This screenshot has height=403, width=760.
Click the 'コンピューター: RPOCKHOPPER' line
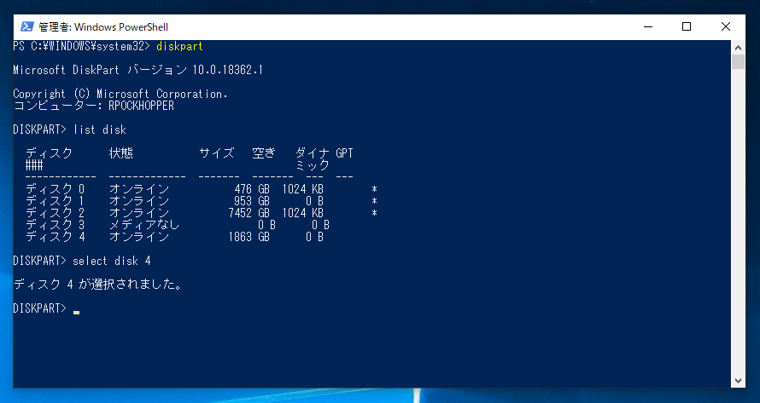[94, 106]
